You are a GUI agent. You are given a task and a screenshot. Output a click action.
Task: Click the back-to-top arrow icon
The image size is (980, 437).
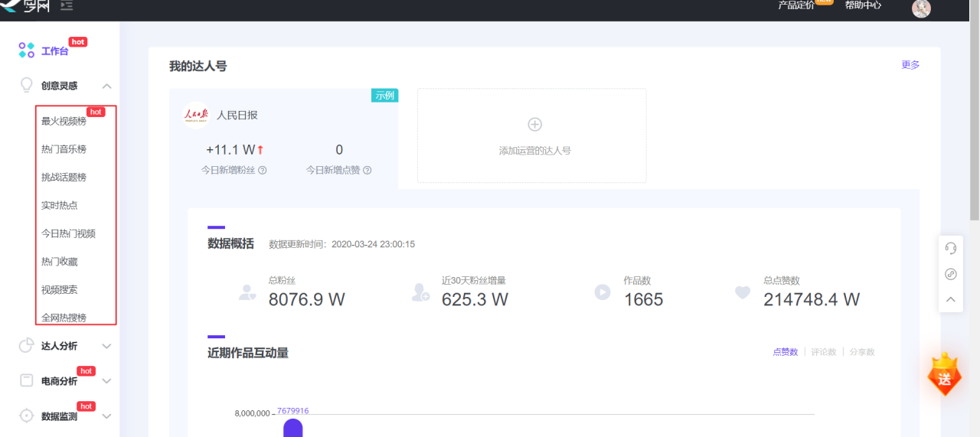coord(951,299)
